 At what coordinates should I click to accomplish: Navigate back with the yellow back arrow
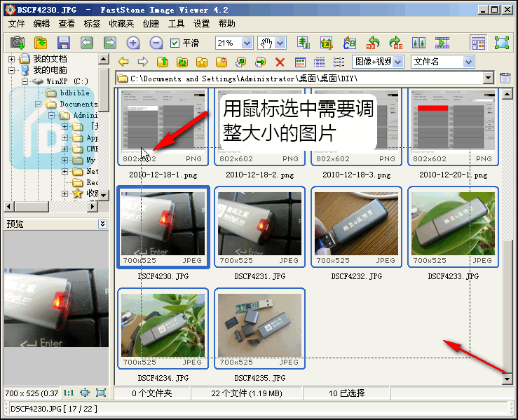click(x=123, y=62)
